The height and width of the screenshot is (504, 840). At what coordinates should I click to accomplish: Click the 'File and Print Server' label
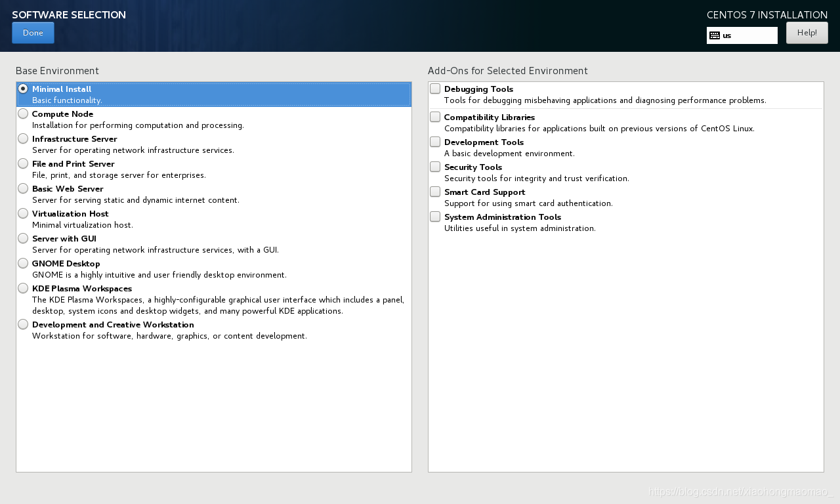[x=73, y=164]
